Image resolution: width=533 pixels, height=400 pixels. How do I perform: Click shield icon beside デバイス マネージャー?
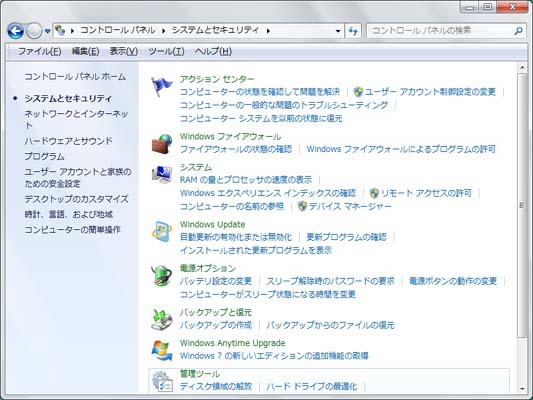pos(302,206)
